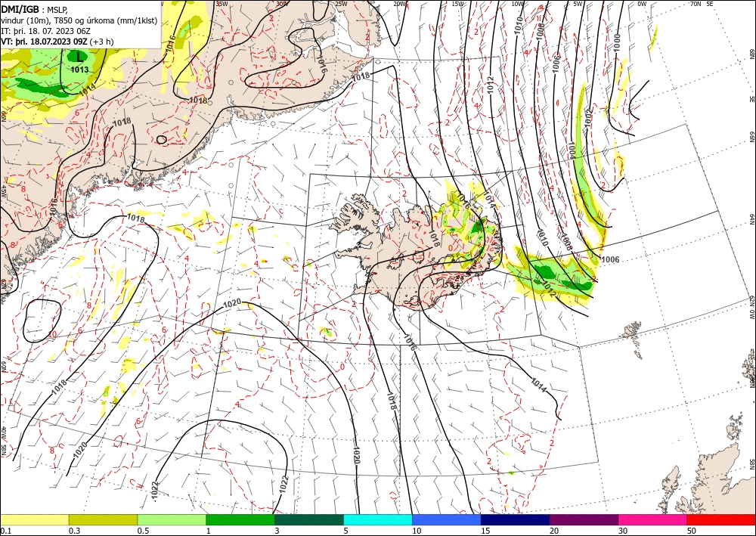Click the '20W' longitude label
This screenshot has width=756, height=536.
[399, 4]
